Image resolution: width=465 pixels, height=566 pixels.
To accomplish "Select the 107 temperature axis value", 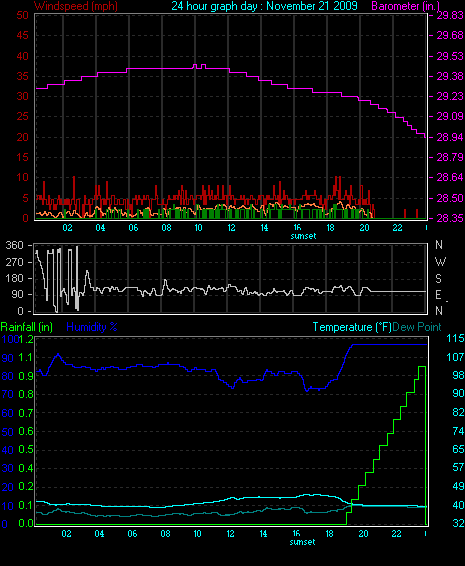I will click(x=455, y=357).
